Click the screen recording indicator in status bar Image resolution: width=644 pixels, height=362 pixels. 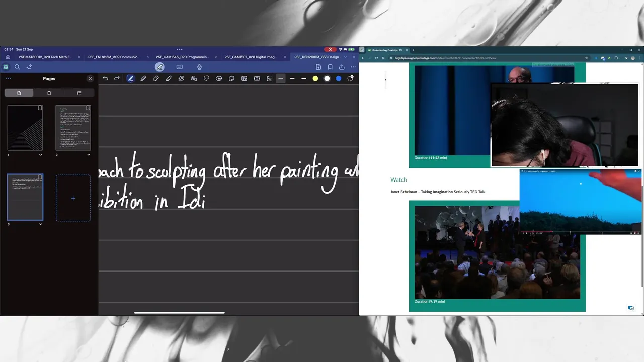(330, 49)
